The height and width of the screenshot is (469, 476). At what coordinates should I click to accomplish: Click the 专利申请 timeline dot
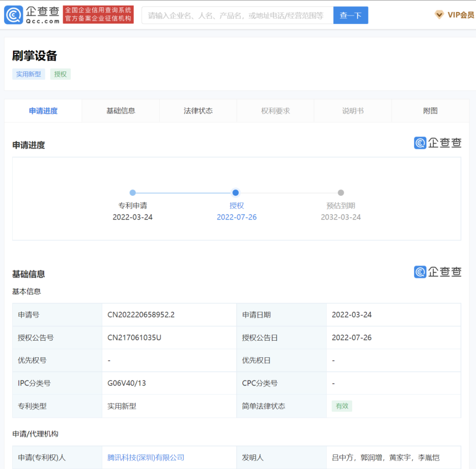[133, 193]
